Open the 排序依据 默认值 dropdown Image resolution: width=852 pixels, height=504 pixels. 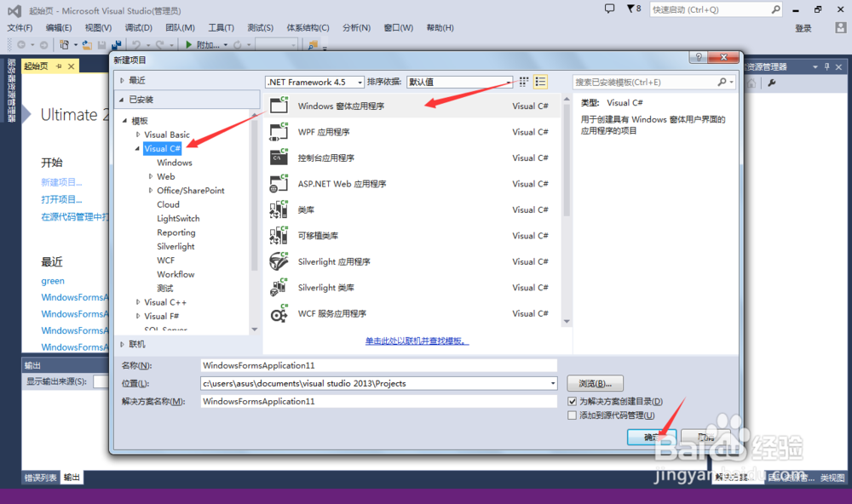click(x=509, y=82)
